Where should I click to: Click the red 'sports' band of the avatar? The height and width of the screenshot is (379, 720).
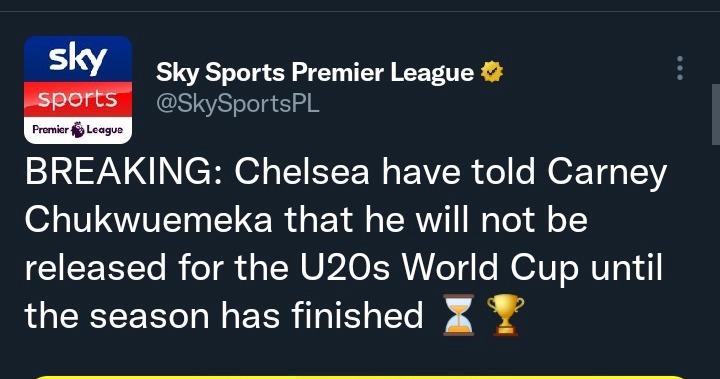(78, 99)
